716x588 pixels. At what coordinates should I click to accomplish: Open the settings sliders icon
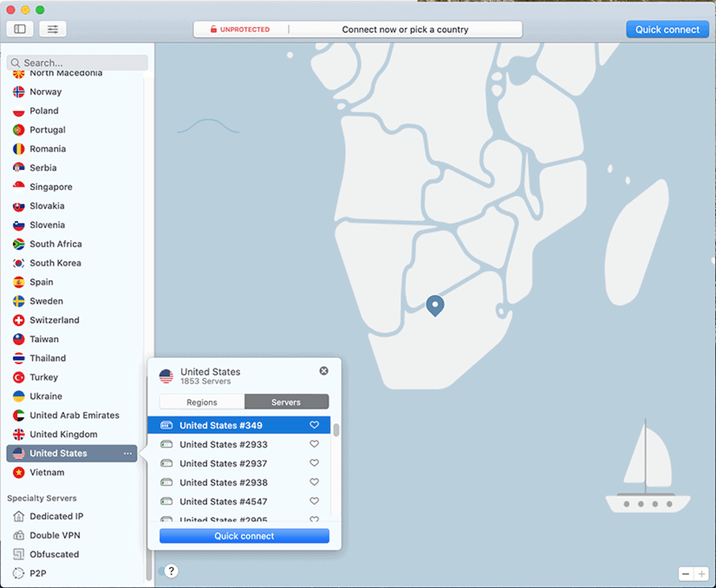tap(53, 29)
